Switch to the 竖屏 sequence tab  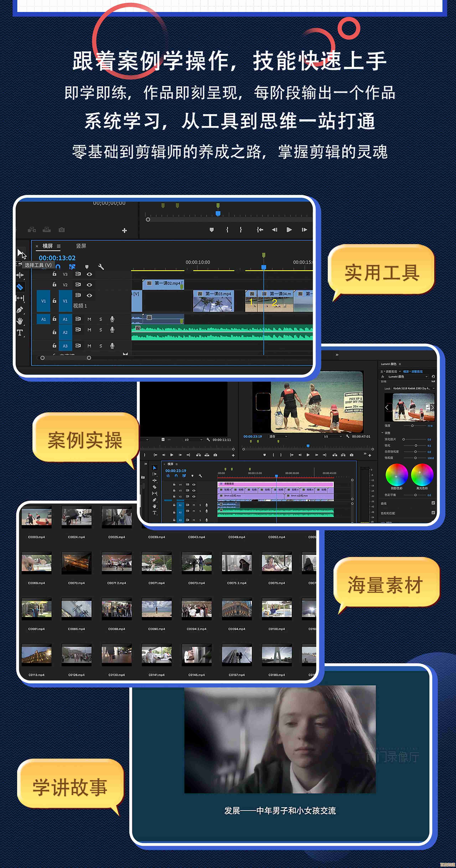[81, 246]
